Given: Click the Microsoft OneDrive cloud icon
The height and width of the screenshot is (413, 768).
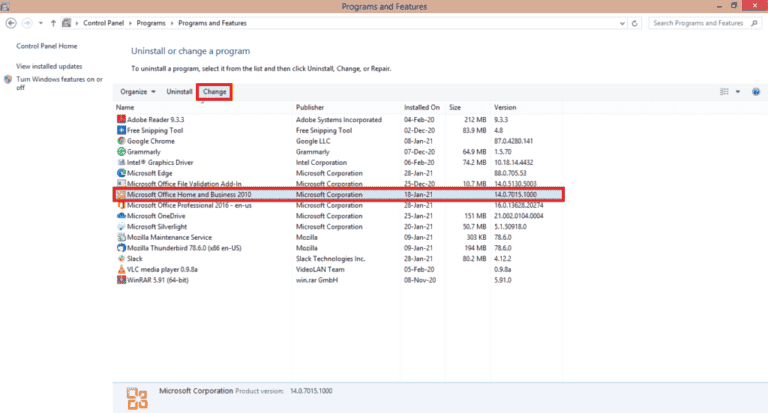Looking at the screenshot, I should click(x=120, y=215).
